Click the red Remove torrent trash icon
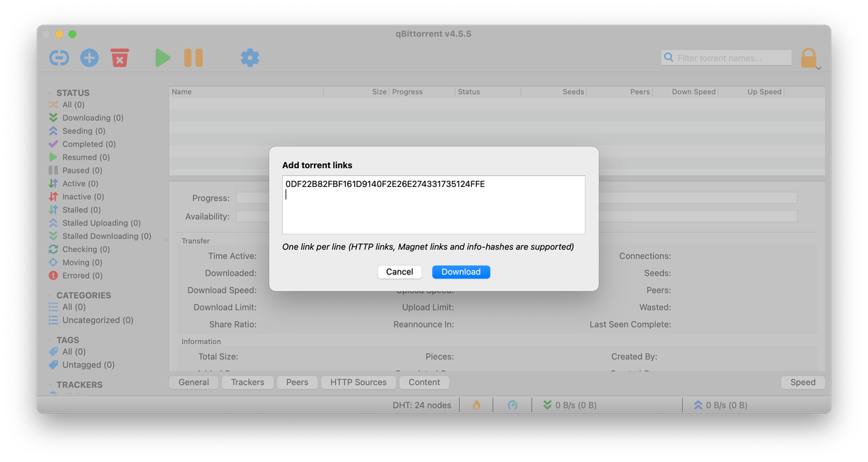 pyautogui.click(x=119, y=58)
